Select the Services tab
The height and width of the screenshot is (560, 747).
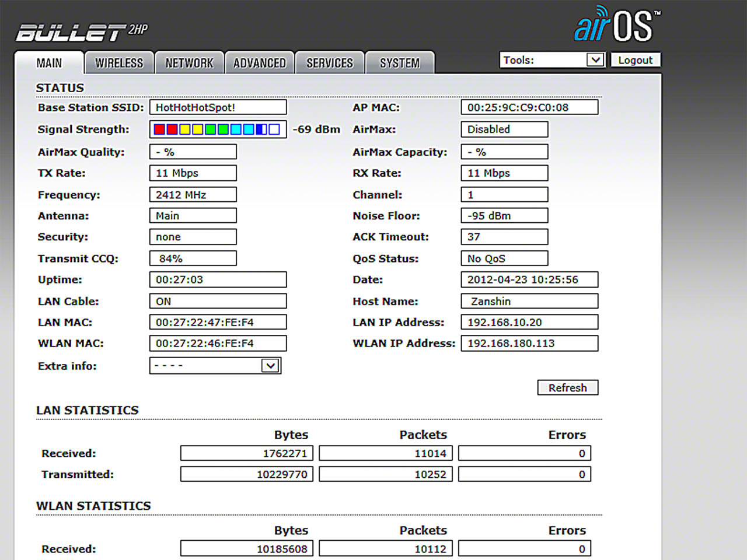(x=330, y=63)
